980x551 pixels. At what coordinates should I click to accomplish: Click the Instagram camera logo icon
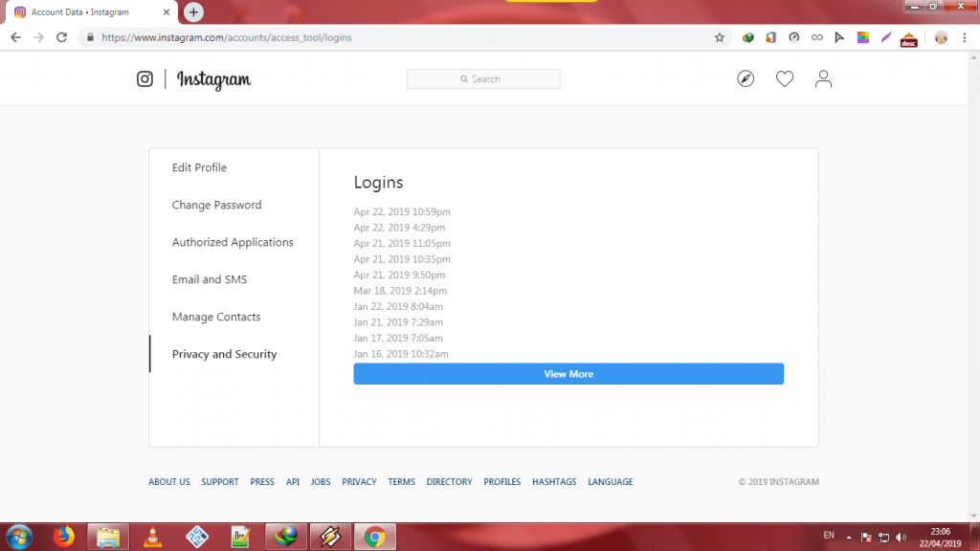145,78
